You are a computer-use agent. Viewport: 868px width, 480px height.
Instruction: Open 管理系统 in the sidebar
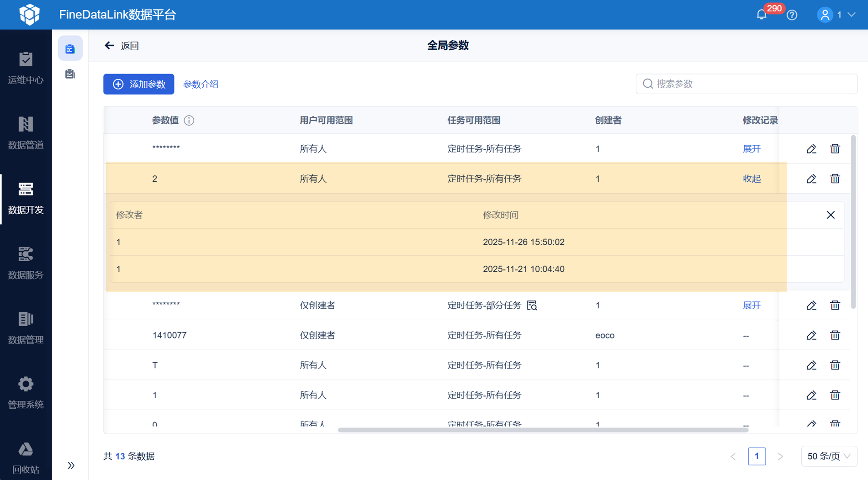(x=26, y=393)
